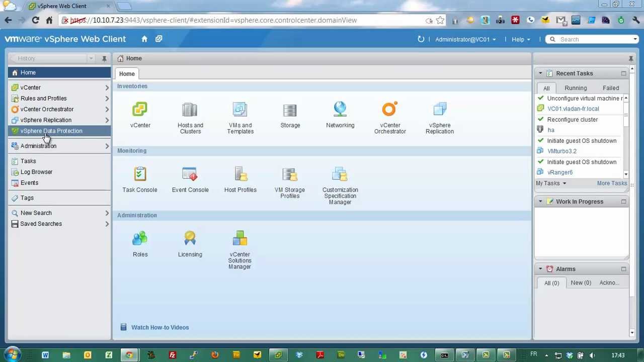The height and width of the screenshot is (362, 644).
Task: Bookmark page with the star icon
Action: [440, 20]
